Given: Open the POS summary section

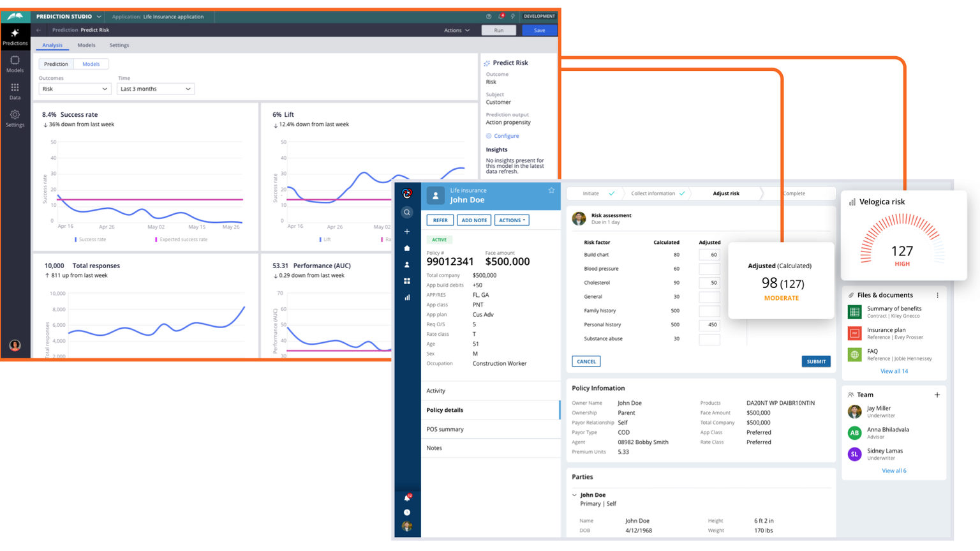Looking at the screenshot, I should click(x=445, y=429).
